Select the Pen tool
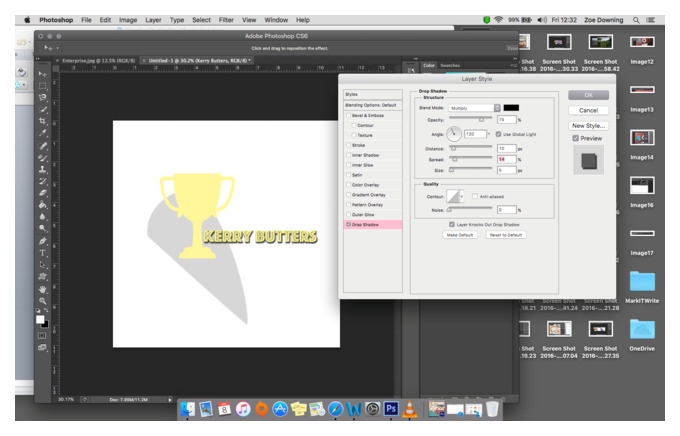Image resolution: width=680 pixels, height=436 pixels. pos(42,241)
